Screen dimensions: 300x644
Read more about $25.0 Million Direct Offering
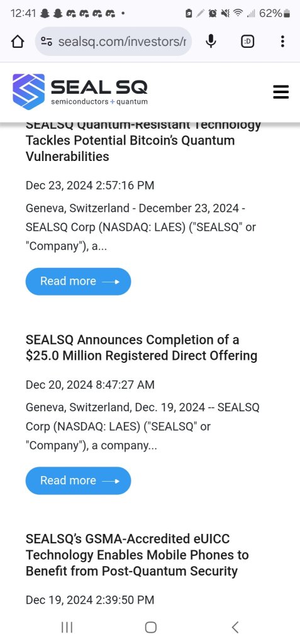click(78, 480)
